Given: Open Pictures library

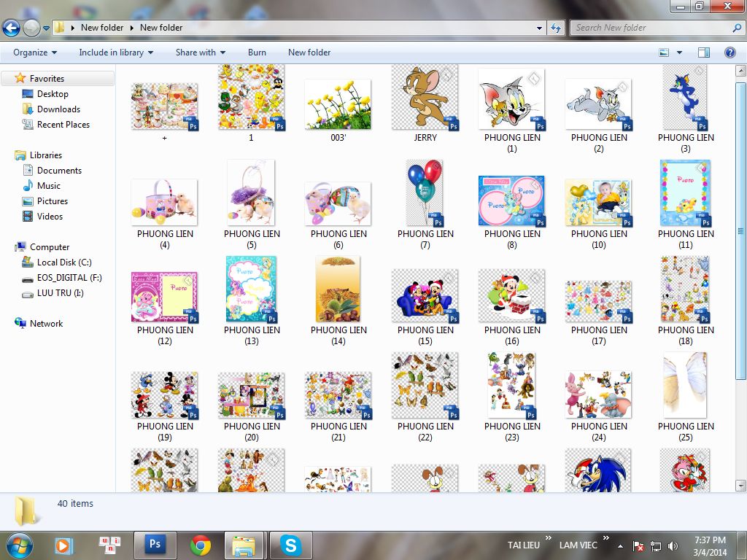Looking at the screenshot, I should [x=52, y=201].
